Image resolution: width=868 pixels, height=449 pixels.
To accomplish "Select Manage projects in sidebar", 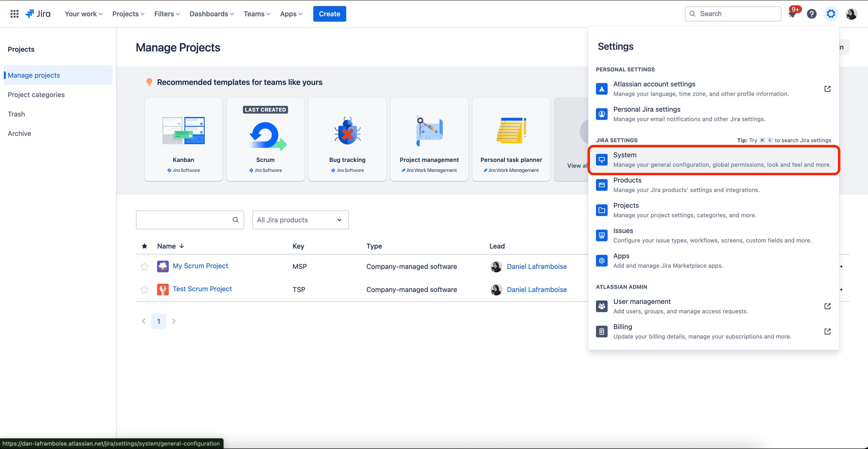I will [x=58, y=75].
